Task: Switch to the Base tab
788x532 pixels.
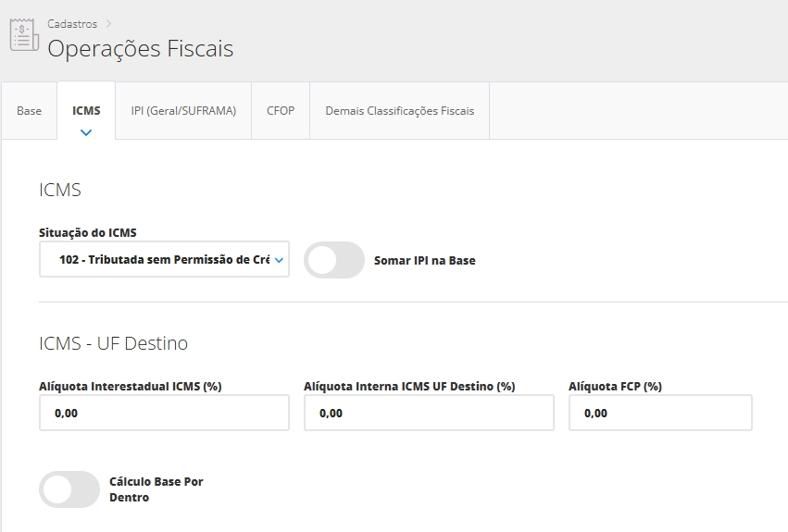Action: click(30, 111)
